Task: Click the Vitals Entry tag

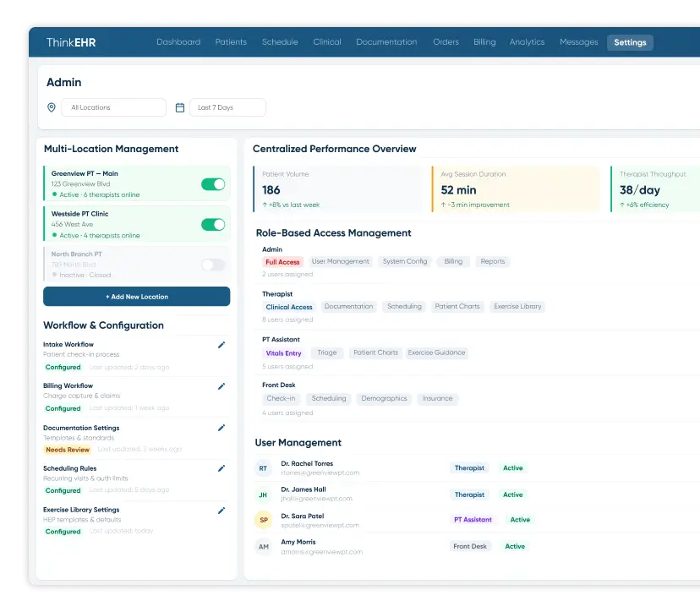Action: coord(283,353)
